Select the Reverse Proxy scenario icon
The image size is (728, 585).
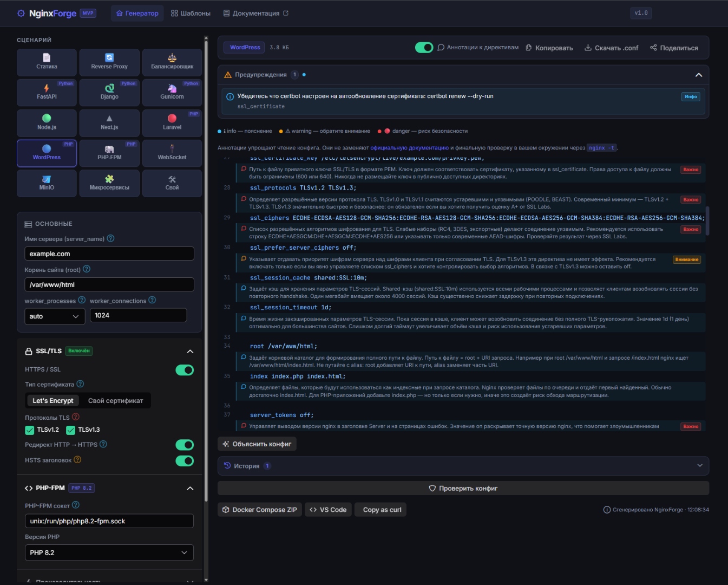[109, 57]
